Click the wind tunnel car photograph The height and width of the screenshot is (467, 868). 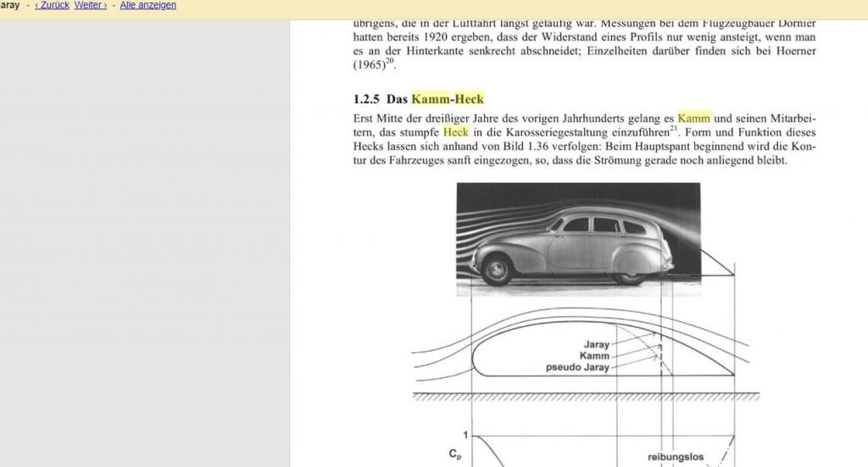(578, 239)
